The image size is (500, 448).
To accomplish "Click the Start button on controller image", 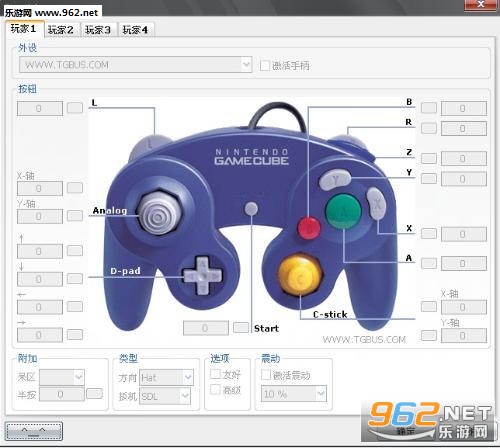I will (x=251, y=209).
